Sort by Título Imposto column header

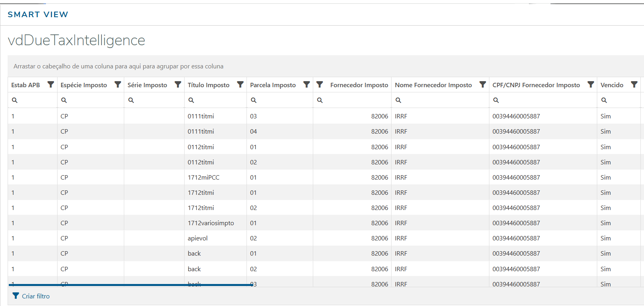pyautogui.click(x=209, y=85)
